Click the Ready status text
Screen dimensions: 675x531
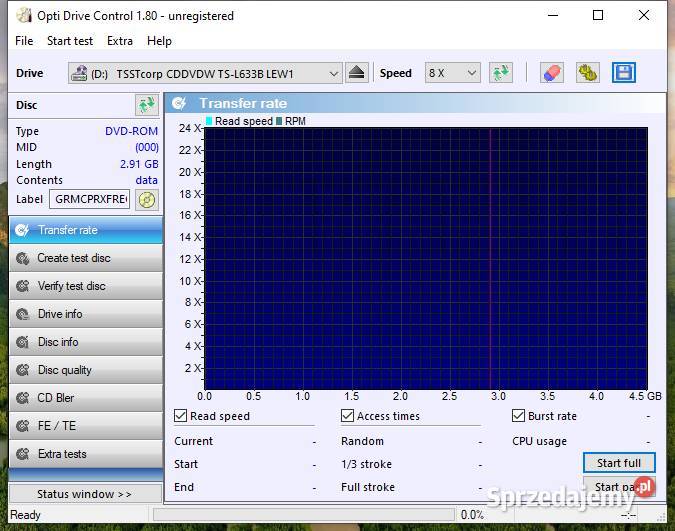[25, 515]
